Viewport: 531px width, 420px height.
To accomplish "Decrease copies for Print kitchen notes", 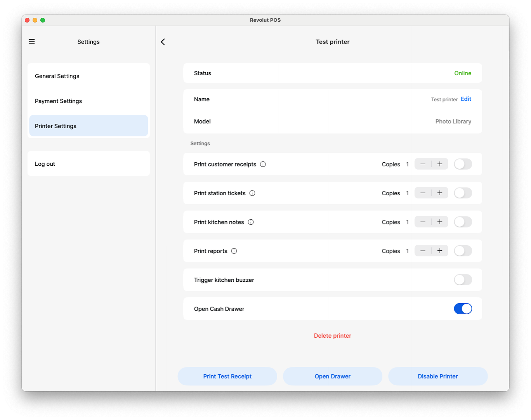I will click(x=423, y=222).
